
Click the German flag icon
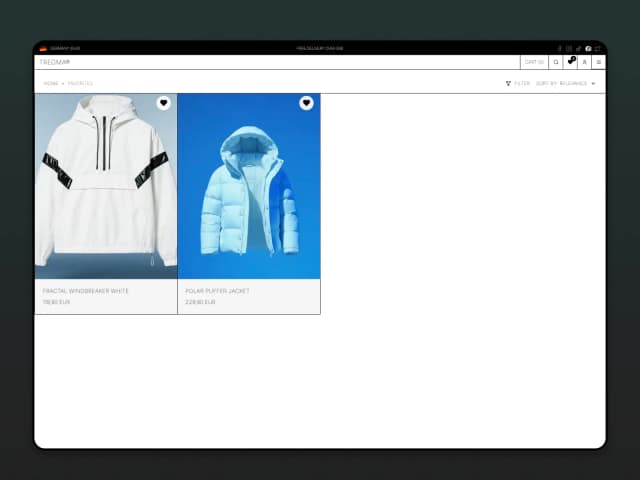(x=43, y=48)
